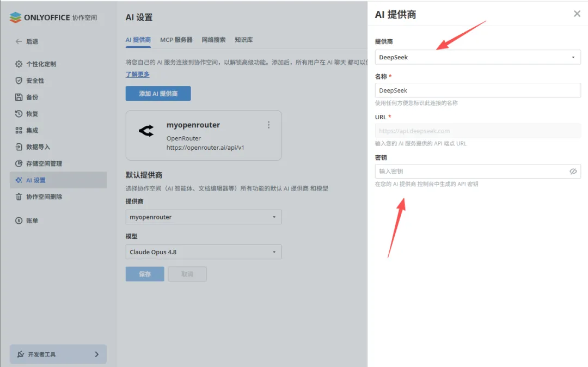
Task: Click the ONLYOFFICE 协作空间 title text
Action: pos(60,17)
